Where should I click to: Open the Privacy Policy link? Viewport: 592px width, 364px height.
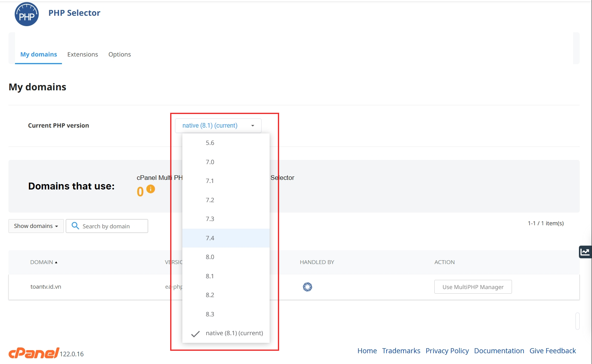[447, 351]
